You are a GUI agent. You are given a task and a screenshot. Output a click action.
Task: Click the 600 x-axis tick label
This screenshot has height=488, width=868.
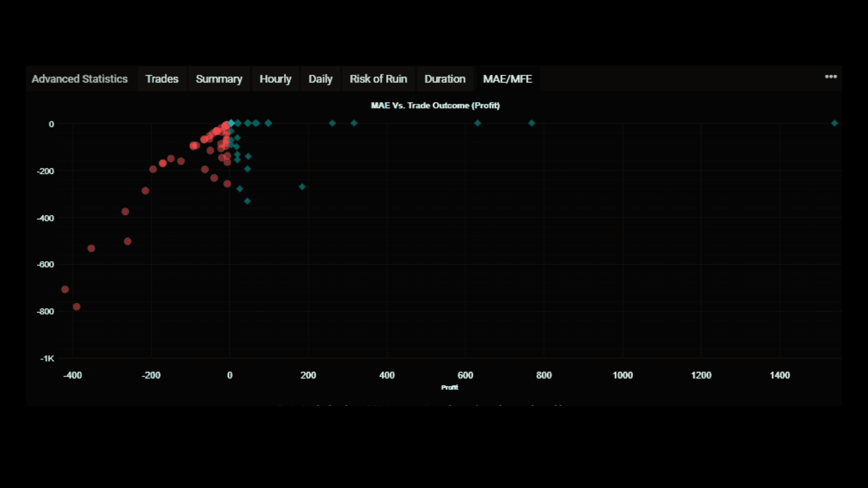tap(465, 375)
